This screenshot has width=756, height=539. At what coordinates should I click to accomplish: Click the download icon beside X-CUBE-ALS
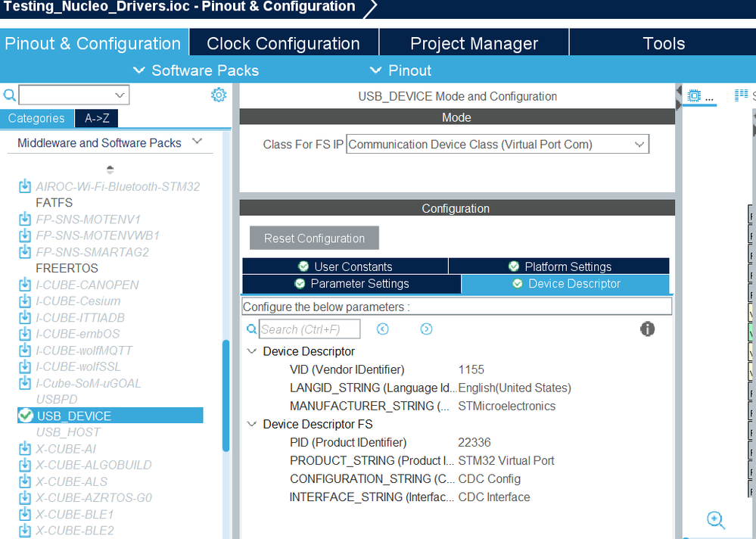pyautogui.click(x=24, y=481)
